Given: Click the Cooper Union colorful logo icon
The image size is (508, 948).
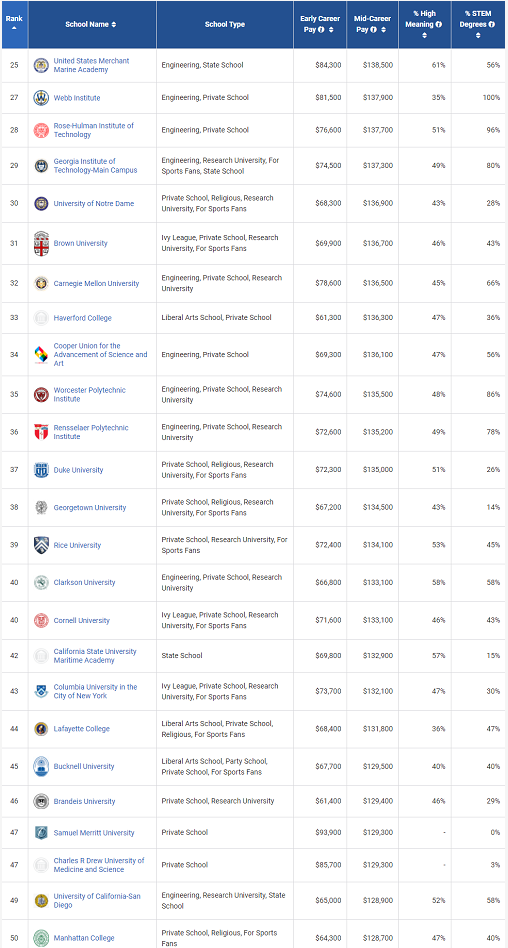Looking at the screenshot, I should coord(41,354).
